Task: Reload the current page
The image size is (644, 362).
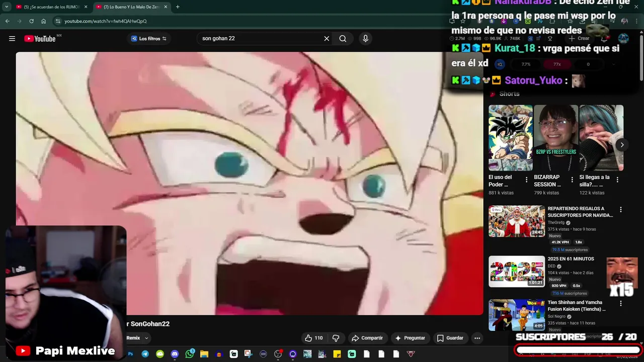Action: coord(31,21)
